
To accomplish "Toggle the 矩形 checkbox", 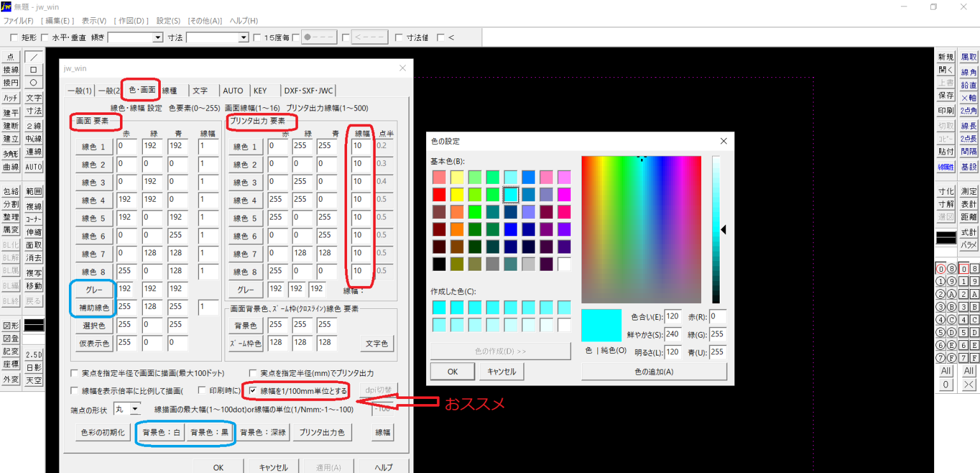I will tap(14, 38).
